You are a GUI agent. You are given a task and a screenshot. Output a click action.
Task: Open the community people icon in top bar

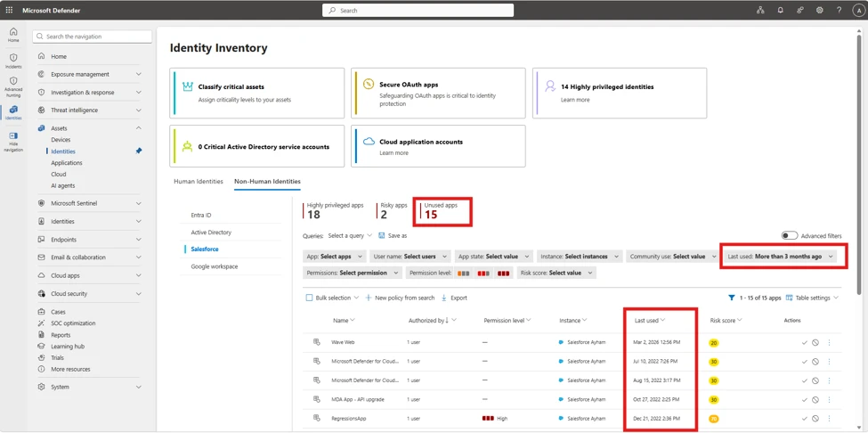coord(800,10)
